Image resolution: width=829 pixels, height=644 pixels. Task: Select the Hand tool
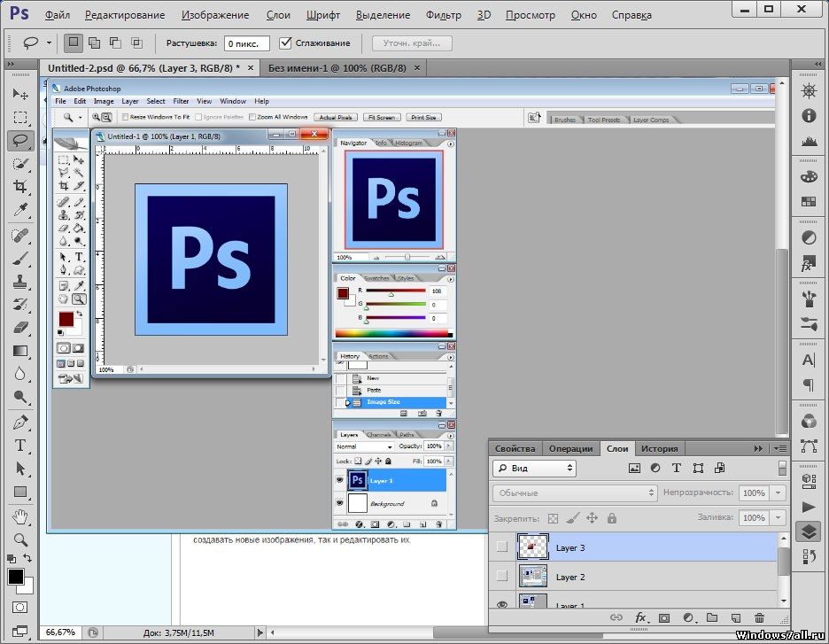[20, 516]
